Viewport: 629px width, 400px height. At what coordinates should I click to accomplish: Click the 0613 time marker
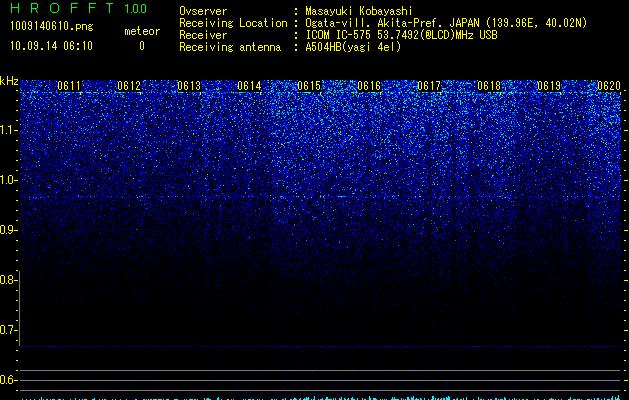189,86
